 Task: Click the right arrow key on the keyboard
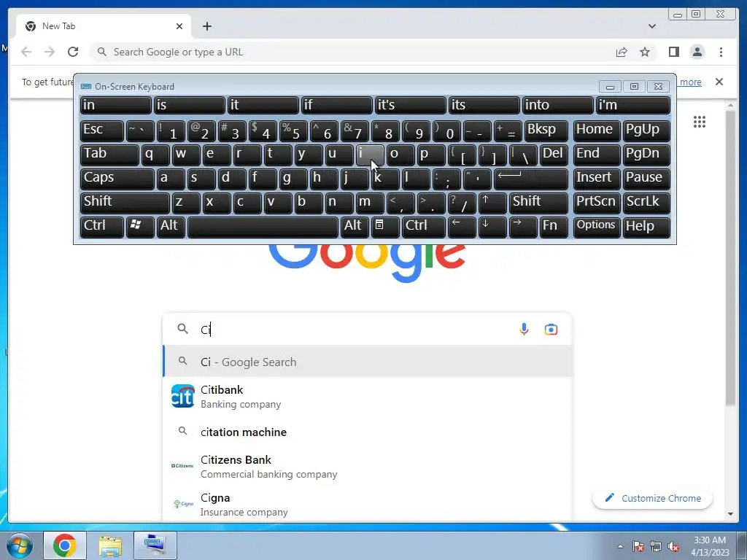(x=522, y=227)
